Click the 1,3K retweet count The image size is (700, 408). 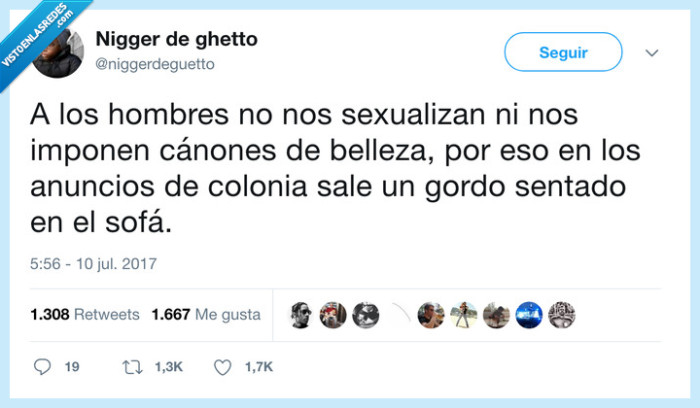click(169, 367)
